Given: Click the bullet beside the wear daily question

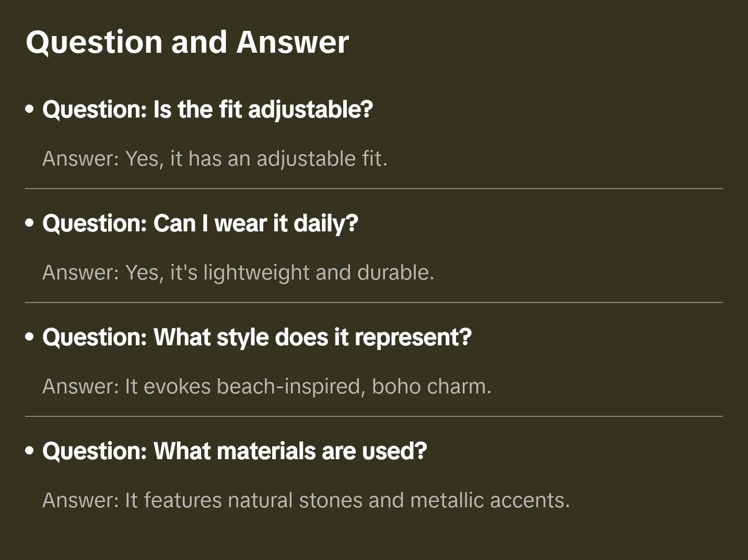Looking at the screenshot, I should pos(30,224).
